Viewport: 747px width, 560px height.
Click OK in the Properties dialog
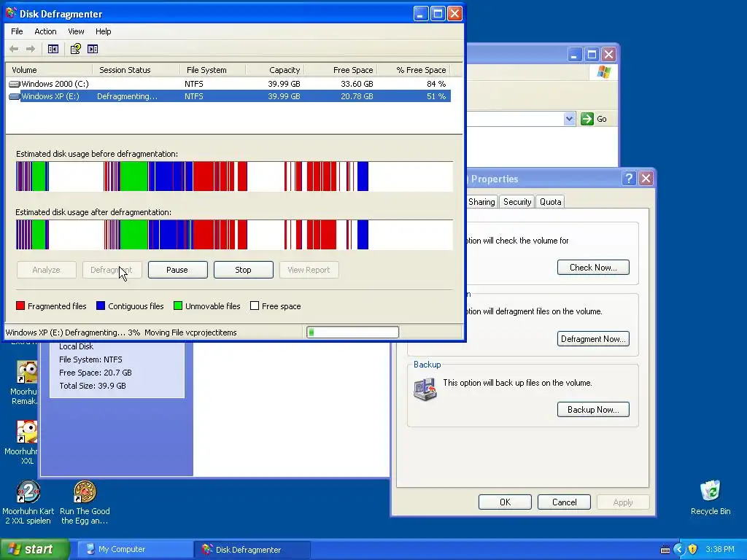[505, 502]
